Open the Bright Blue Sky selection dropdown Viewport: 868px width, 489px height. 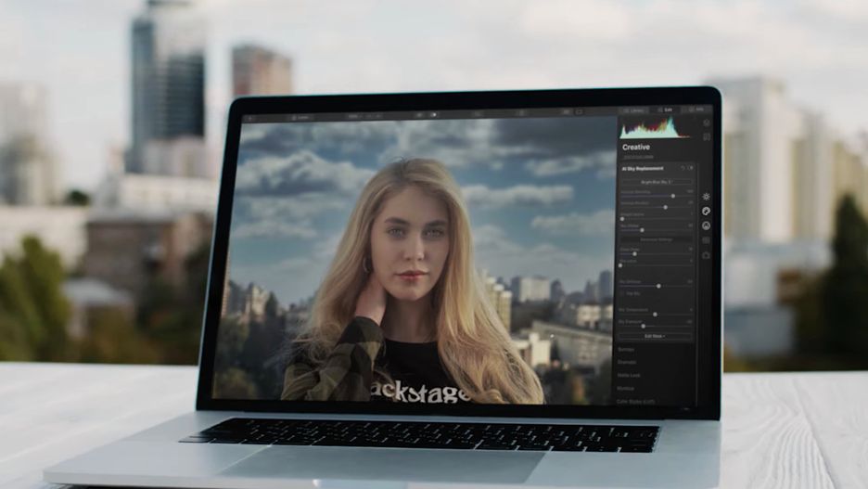(x=656, y=182)
